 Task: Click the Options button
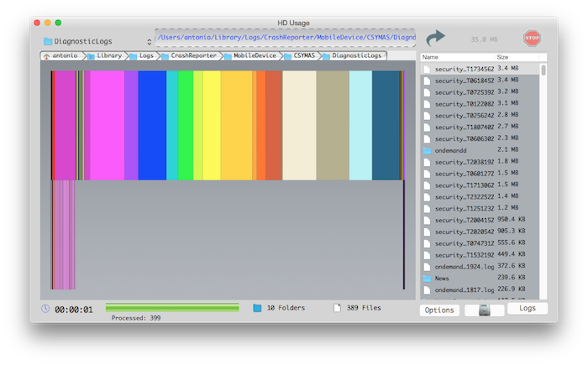[439, 310]
